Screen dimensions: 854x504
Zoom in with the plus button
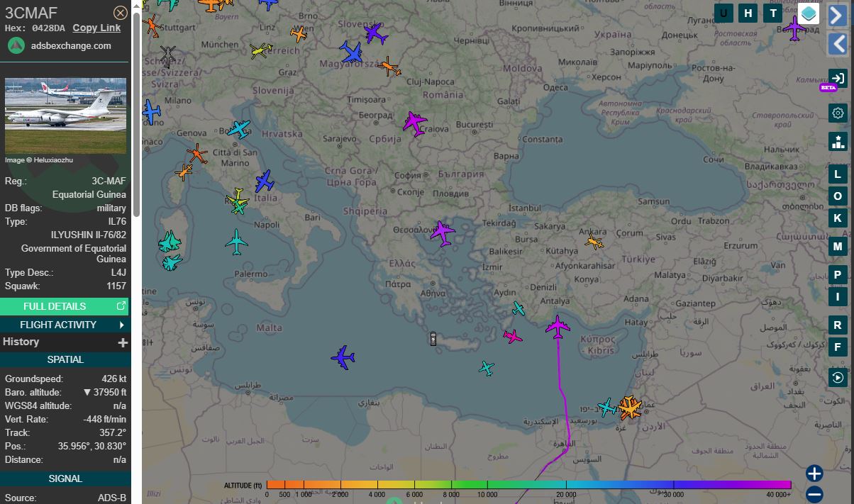click(x=814, y=474)
